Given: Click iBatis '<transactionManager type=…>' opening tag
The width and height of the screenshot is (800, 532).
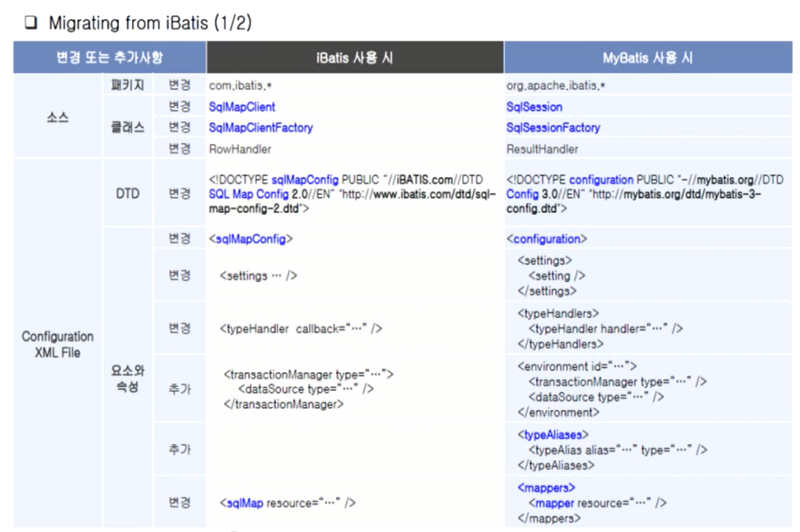Looking at the screenshot, I should coord(308,374).
